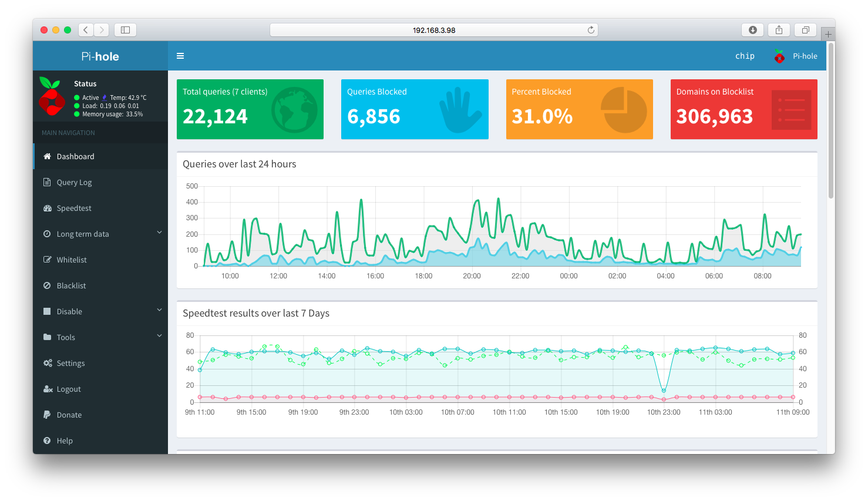868x501 pixels.
Task: Click the Percent Blocked 31.0% value
Action: [x=542, y=116]
